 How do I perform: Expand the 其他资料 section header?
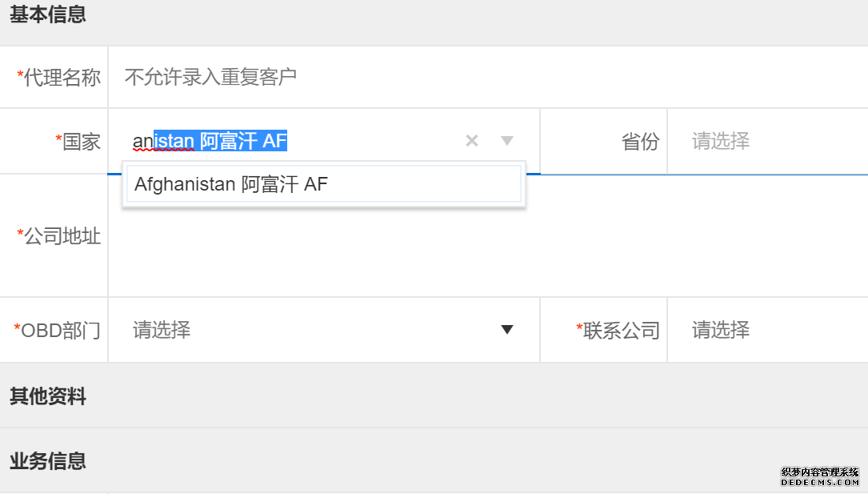click(x=48, y=396)
